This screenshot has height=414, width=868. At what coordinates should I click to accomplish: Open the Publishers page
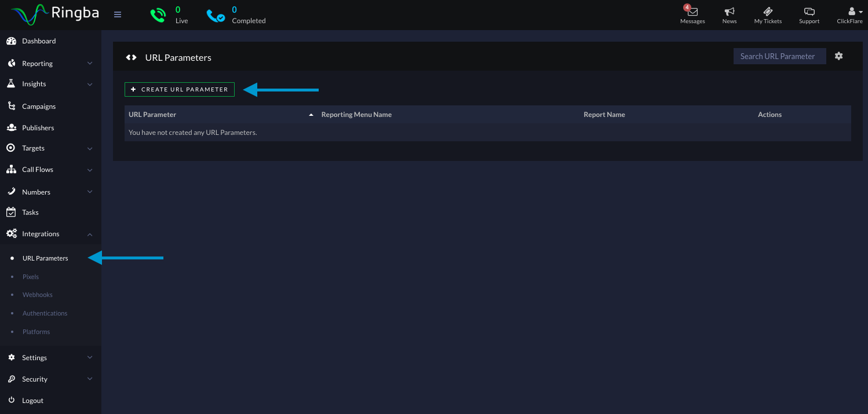[x=38, y=128]
